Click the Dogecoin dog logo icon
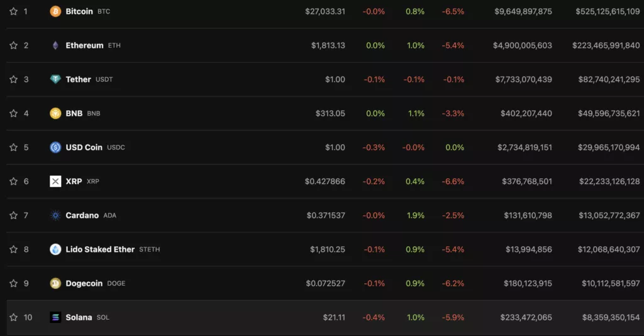 [55, 283]
